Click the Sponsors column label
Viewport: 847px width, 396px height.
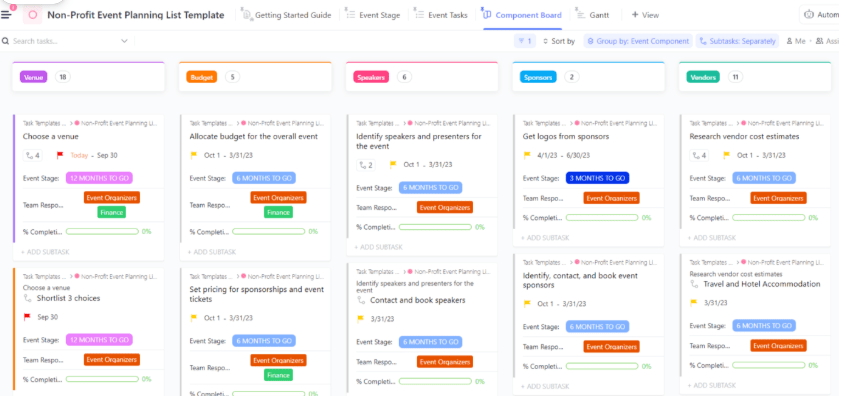pos(538,77)
